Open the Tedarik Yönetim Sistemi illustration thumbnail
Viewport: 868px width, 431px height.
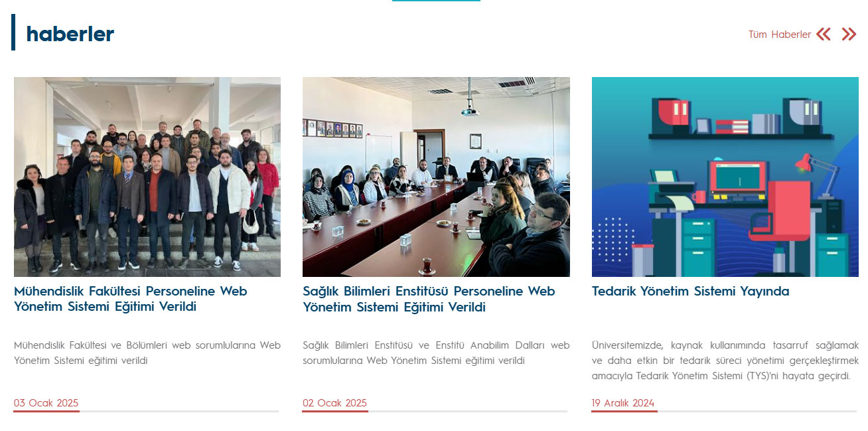(x=725, y=177)
